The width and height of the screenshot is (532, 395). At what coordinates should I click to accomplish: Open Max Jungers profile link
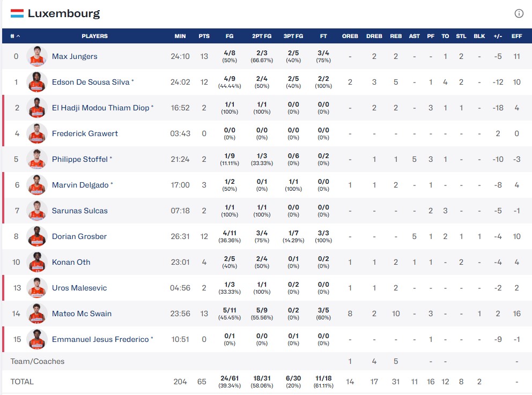point(75,56)
